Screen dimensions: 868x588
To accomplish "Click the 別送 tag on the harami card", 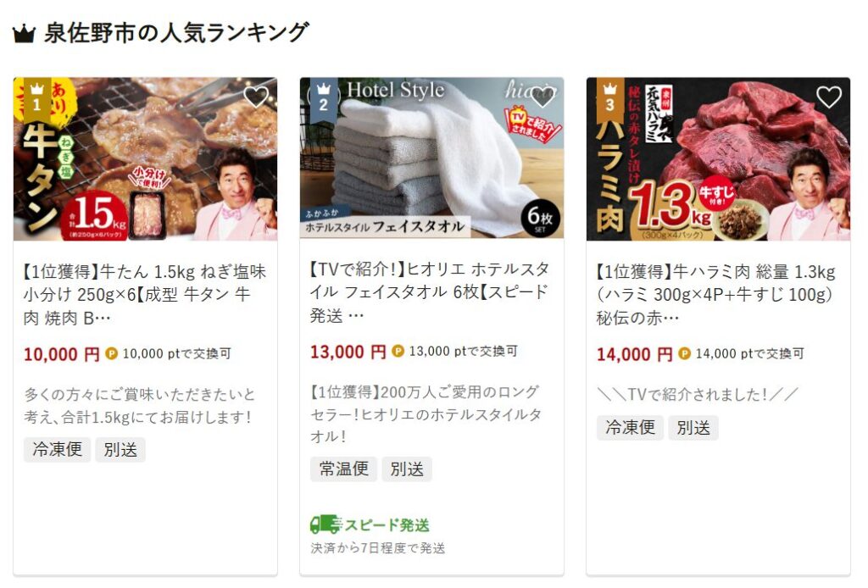I will click(693, 428).
